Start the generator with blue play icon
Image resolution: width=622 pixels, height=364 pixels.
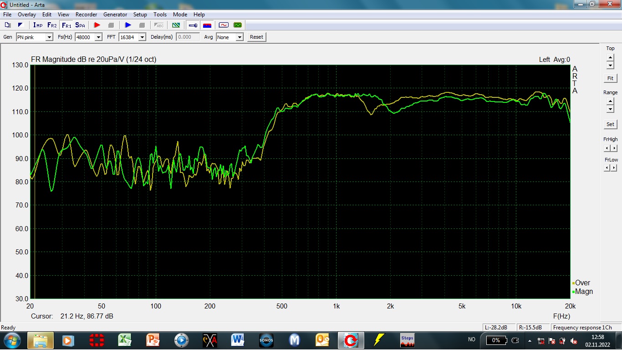128,25
